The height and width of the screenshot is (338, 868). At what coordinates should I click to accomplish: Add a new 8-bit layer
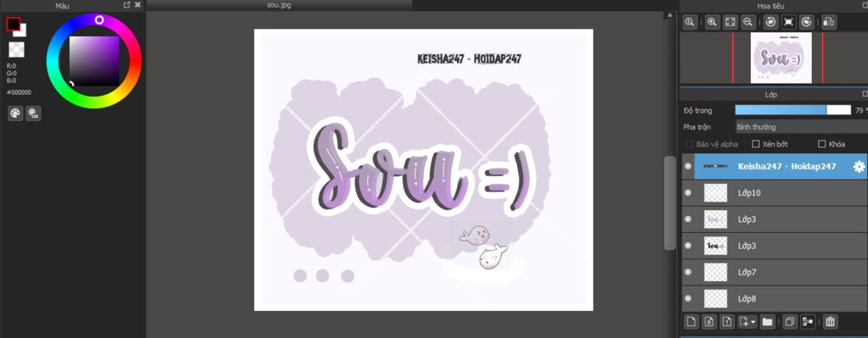point(709,321)
